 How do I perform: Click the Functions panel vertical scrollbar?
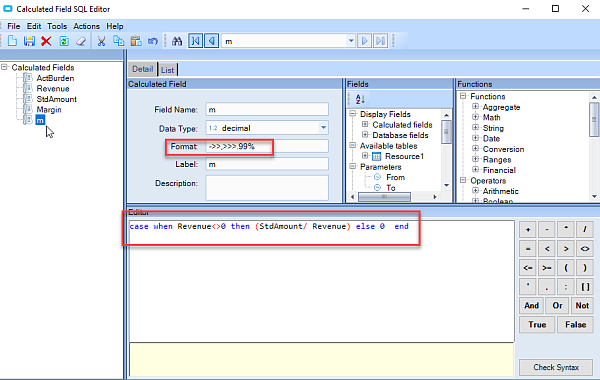[594, 146]
